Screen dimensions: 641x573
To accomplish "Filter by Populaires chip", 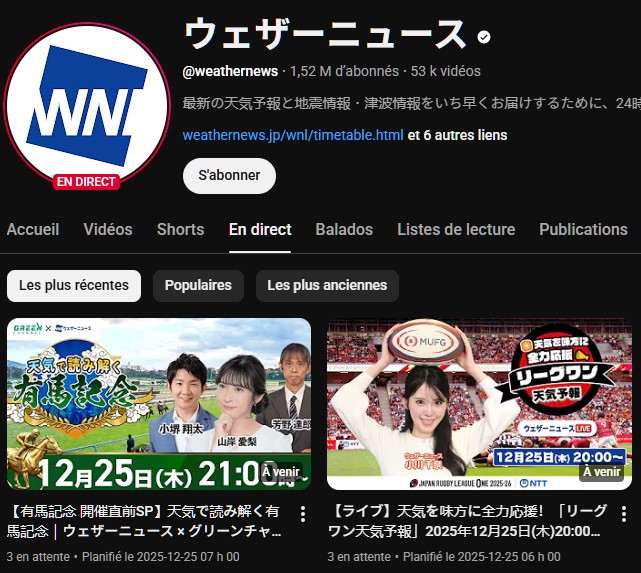I will coord(198,286).
